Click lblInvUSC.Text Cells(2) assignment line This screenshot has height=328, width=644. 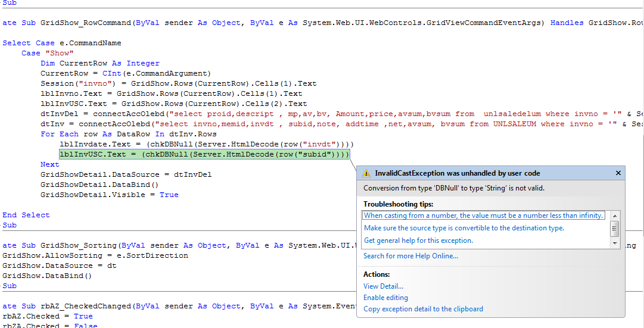174,104
